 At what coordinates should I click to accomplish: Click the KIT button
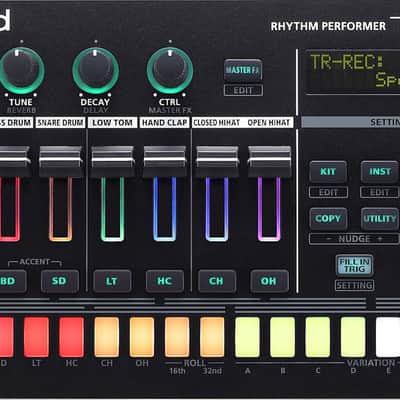point(328,172)
